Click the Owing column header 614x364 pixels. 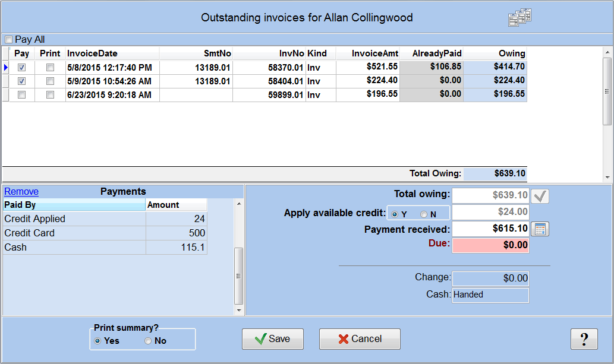coord(495,53)
